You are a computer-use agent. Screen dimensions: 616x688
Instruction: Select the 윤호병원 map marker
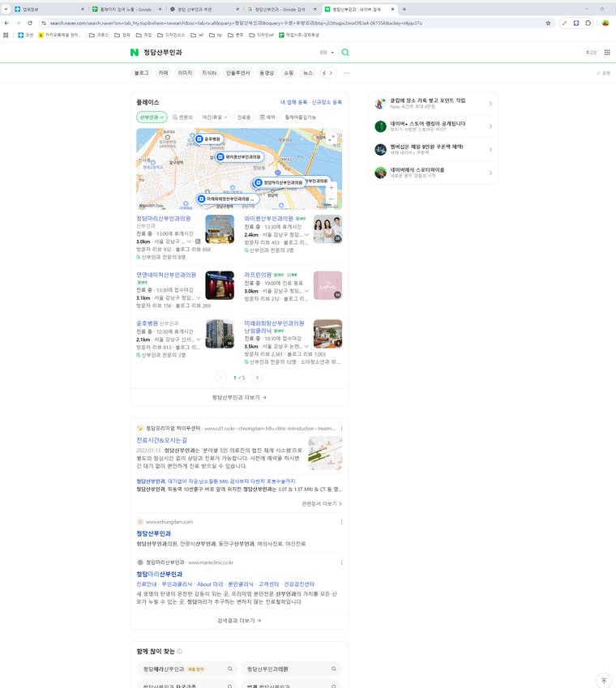pyautogui.click(x=209, y=139)
